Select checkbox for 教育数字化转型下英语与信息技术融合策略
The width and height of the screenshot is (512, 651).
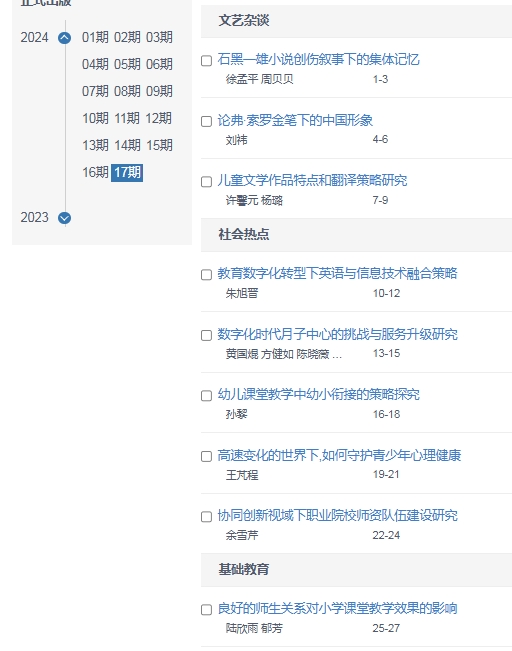(x=206, y=275)
